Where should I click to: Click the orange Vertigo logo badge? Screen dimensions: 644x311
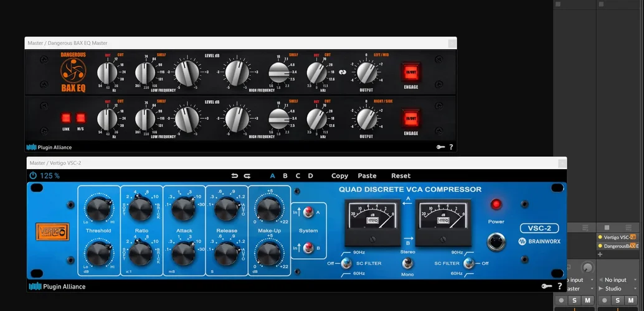click(x=52, y=232)
